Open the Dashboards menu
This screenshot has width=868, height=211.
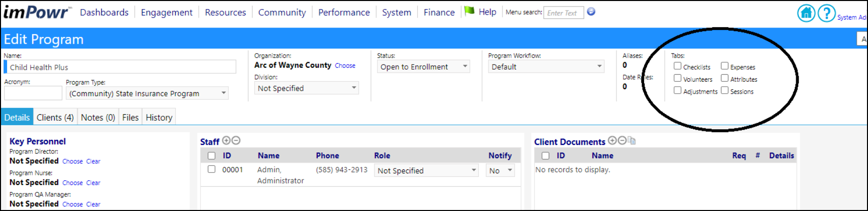point(104,12)
